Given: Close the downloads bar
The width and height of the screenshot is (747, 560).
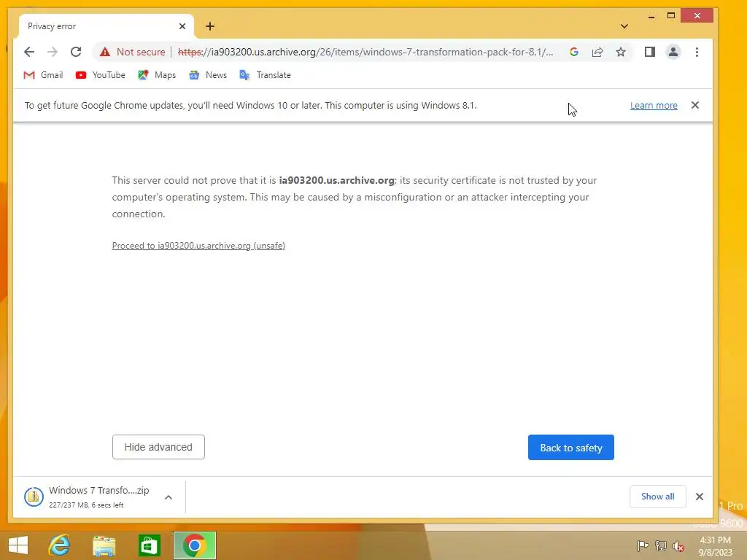Looking at the screenshot, I should pyautogui.click(x=700, y=497).
